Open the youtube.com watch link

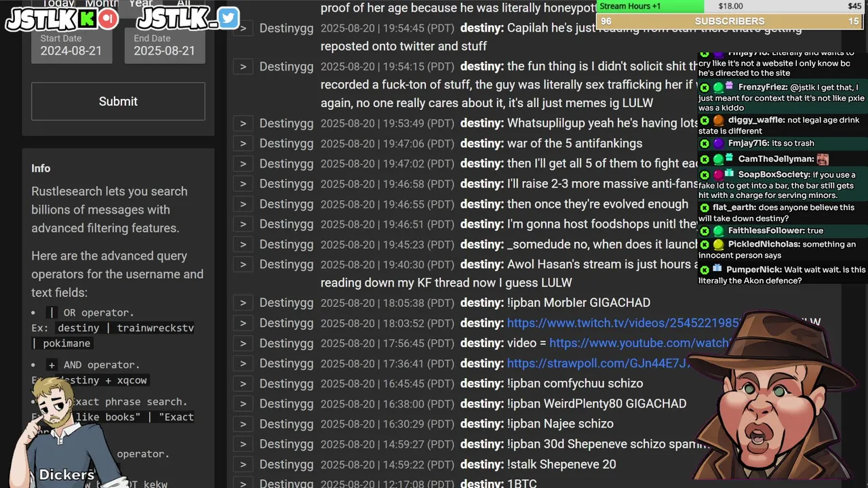point(640,343)
